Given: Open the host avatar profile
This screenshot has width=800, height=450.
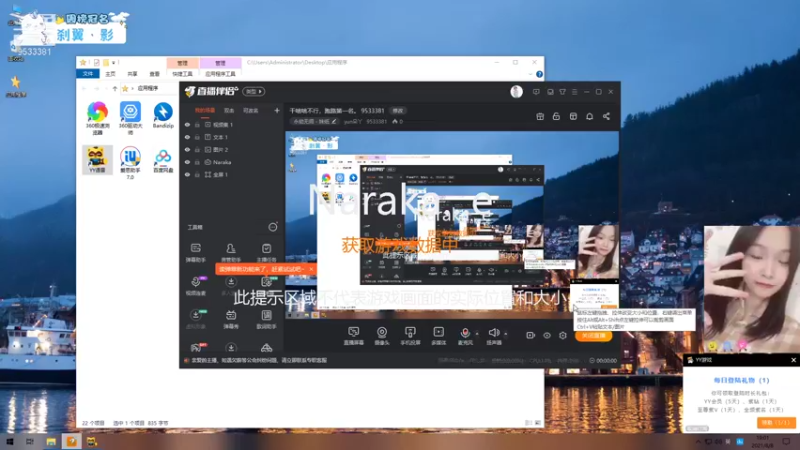Looking at the screenshot, I should tap(516, 91).
